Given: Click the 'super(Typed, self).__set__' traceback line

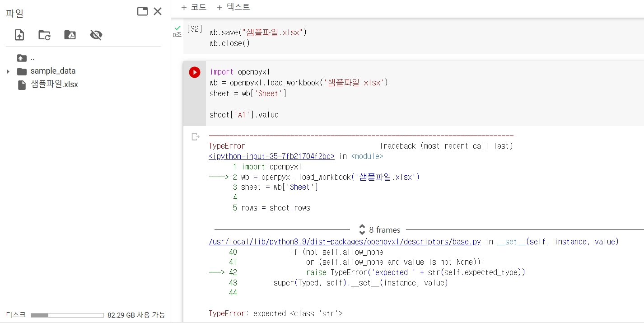Looking at the screenshot, I should tap(360, 283).
